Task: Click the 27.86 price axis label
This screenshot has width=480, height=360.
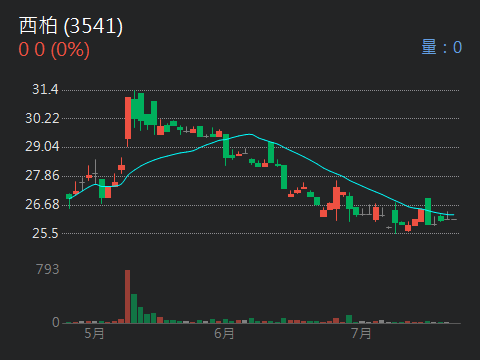Action: point(42,176)
